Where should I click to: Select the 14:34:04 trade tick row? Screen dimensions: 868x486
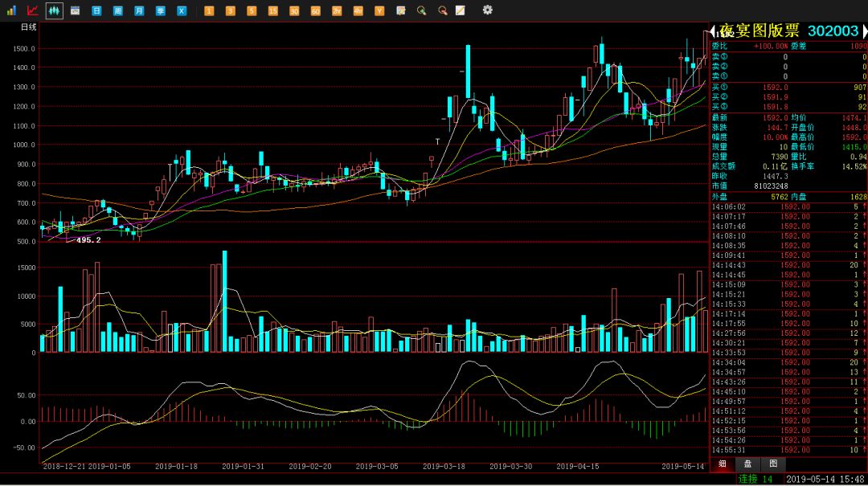coord(789,362)
